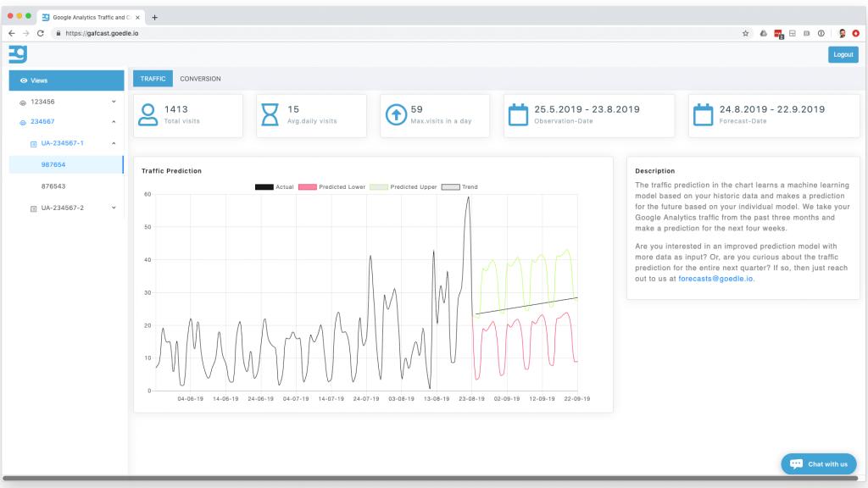Click the Logout button
The width and height of the screenshot is (868, 488).
coord(843,55)
